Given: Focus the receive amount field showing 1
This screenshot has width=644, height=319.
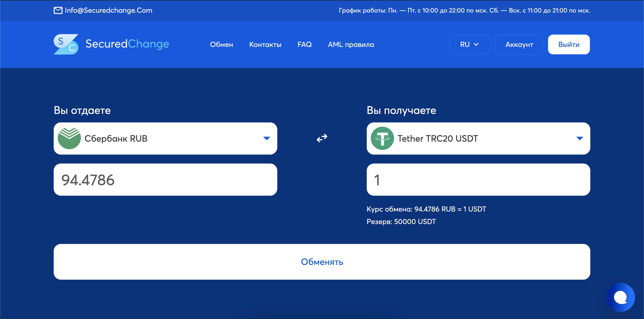Looking at the screenshot, I should pos(478,180).
